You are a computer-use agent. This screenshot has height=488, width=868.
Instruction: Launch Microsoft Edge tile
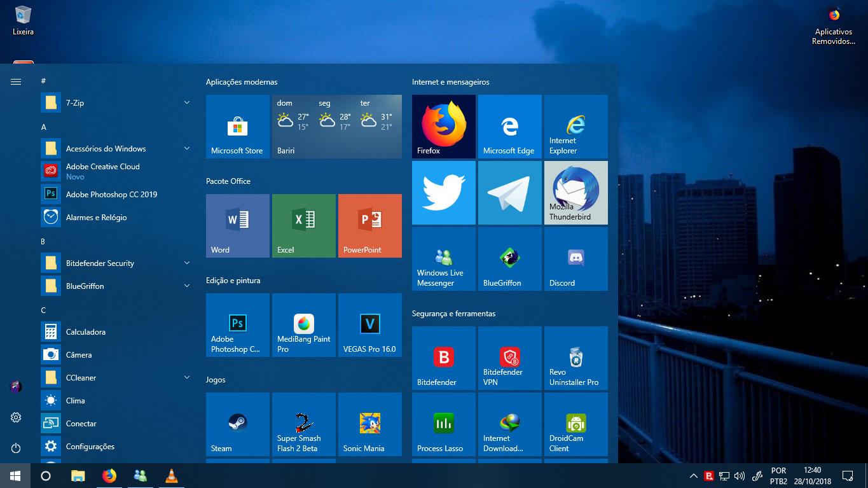510,127
